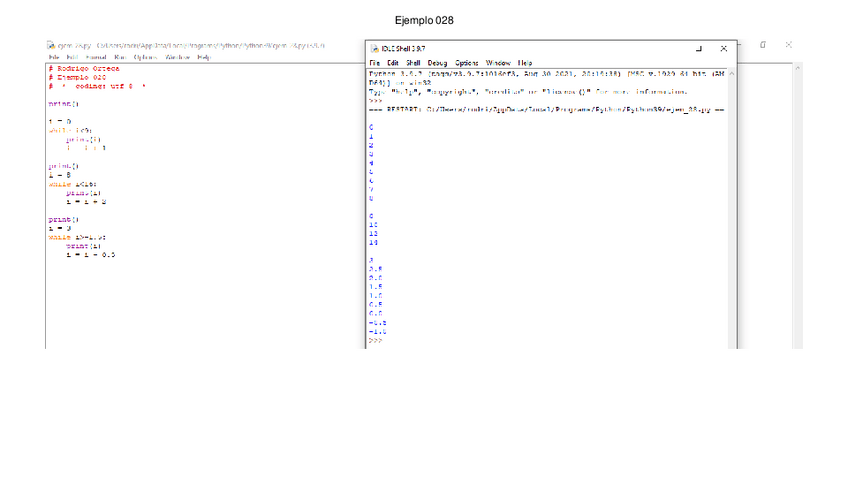Click scroll-up arrow of editor window scrollbar
Image resolution: width=848 pixels, height=477 pixels.
click(797, 68)
